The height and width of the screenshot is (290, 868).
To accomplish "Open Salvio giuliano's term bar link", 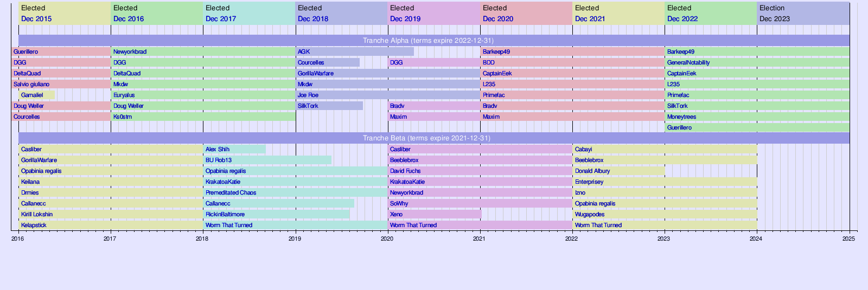I will (x=31, y=85).
